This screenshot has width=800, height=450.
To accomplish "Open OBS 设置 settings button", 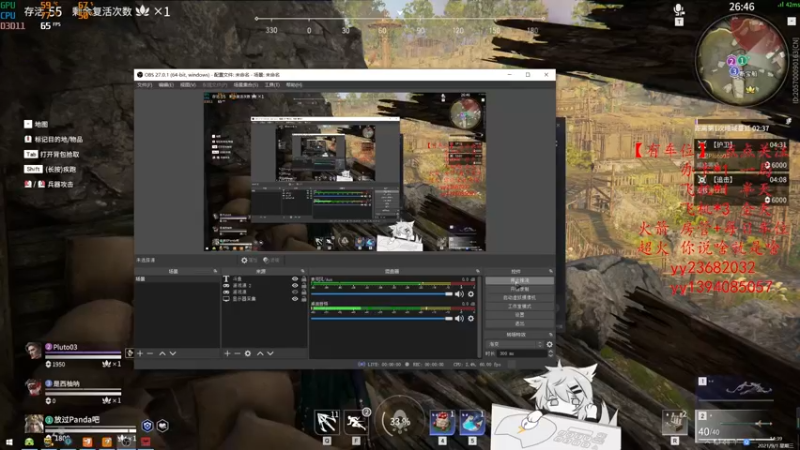I will pos(519,315).
